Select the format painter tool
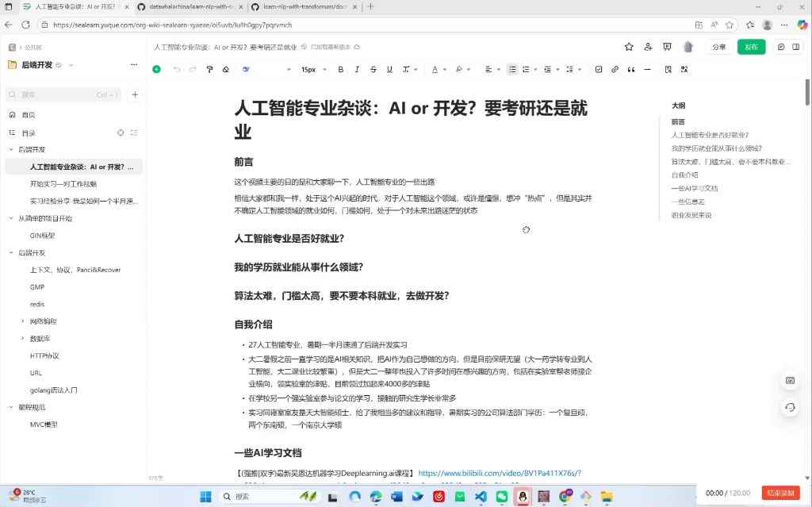 click(x=209, y=70)
